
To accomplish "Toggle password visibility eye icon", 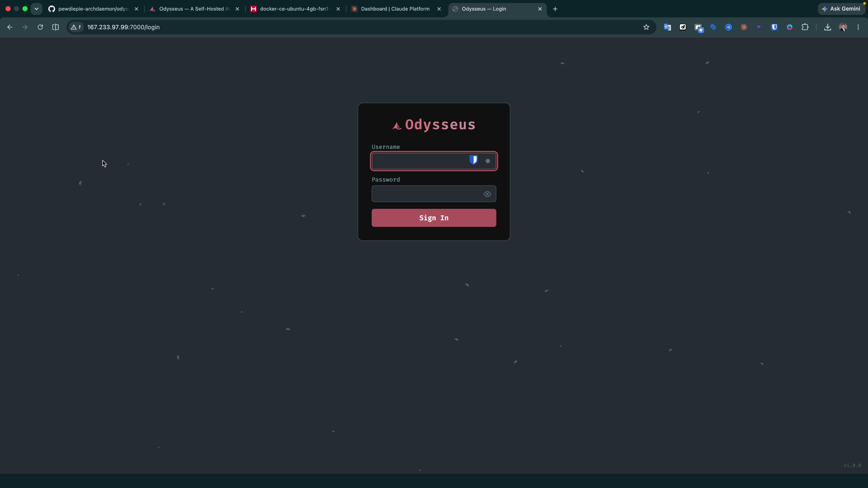I will [x=487, y=194].
